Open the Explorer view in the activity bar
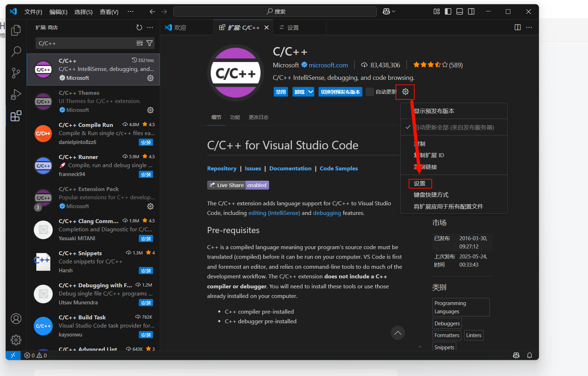 (16, 30)
